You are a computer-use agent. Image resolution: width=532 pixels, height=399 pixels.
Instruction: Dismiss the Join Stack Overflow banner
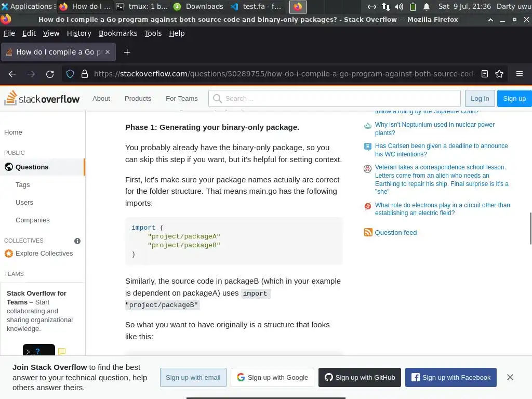[510, 377]
